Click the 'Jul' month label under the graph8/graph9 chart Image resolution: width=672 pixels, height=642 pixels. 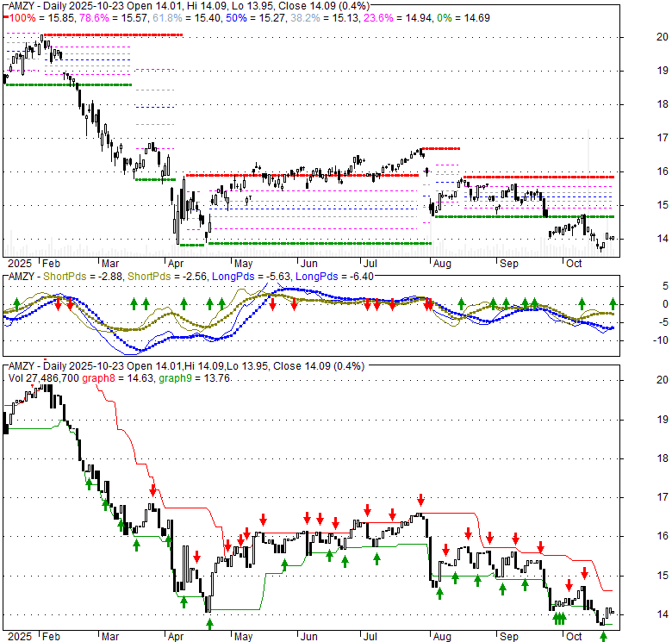point(370,637)
